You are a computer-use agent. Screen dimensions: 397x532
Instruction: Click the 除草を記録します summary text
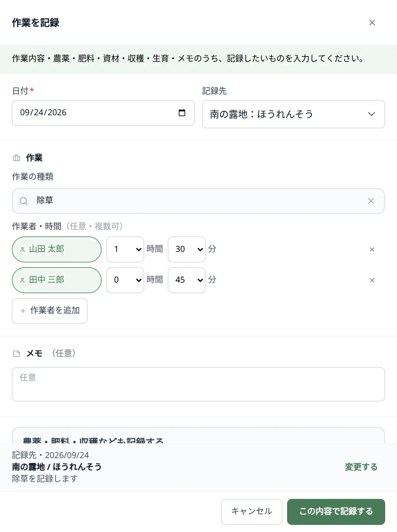coord(45,479)
